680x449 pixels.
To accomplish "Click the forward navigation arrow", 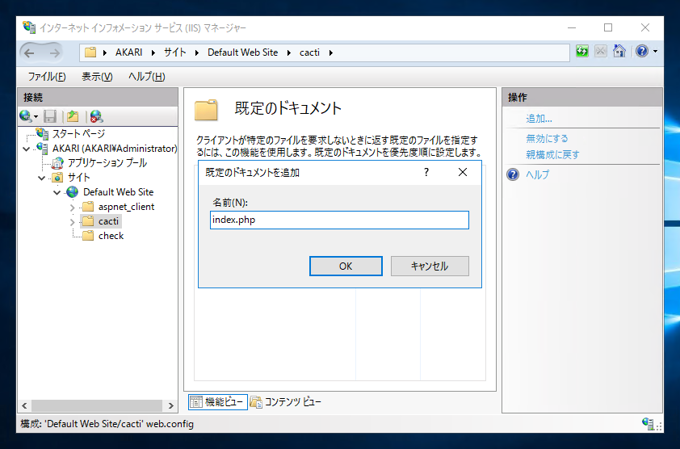I will point(54,53).
